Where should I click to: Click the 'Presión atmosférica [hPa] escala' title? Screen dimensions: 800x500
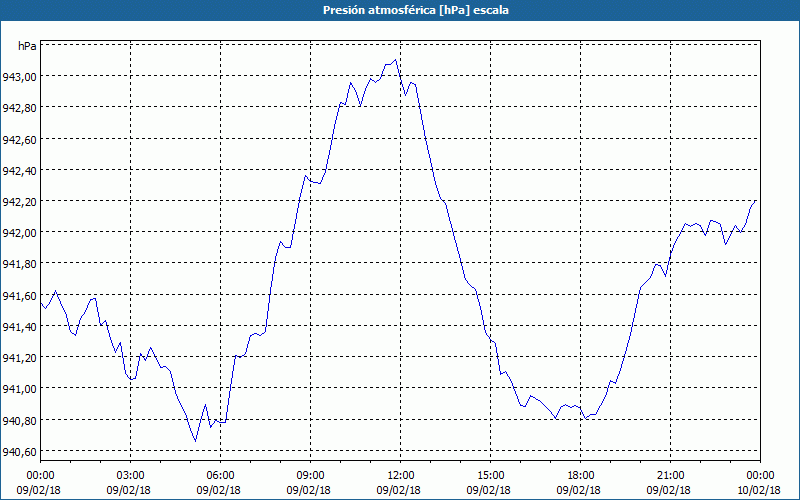(415, 10)
